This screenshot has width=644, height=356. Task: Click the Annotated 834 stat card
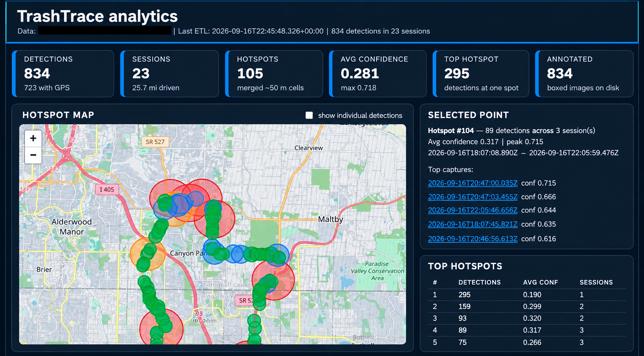tap(584, 74)
